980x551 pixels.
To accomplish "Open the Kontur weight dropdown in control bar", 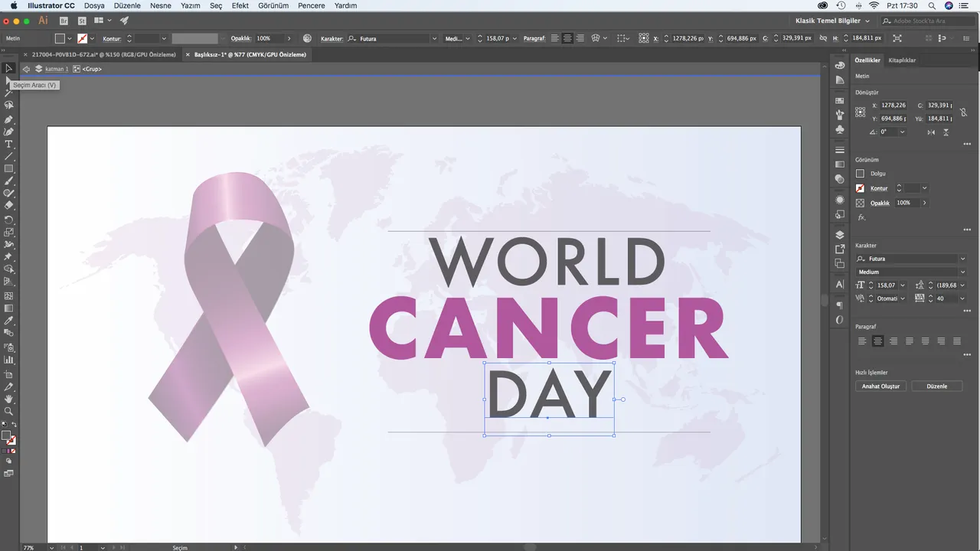I will pos(164,38).
